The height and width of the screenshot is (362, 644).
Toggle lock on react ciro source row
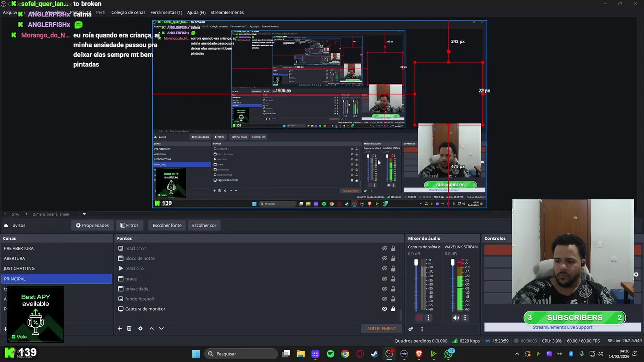[393, 268]
